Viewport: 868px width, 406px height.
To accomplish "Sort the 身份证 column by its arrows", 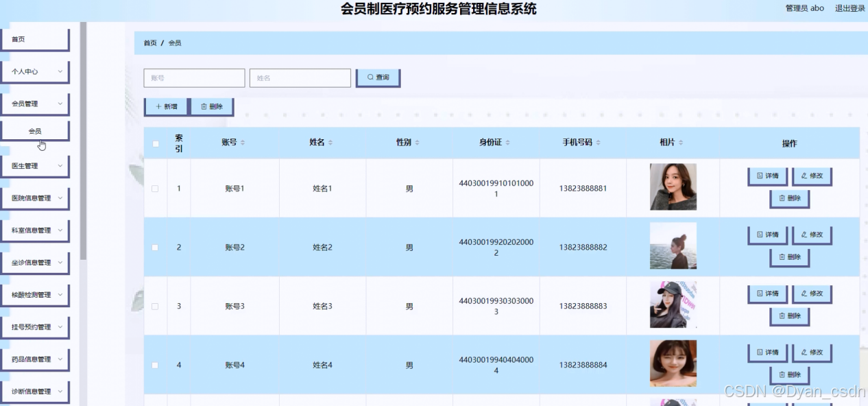I will (508, 143).
